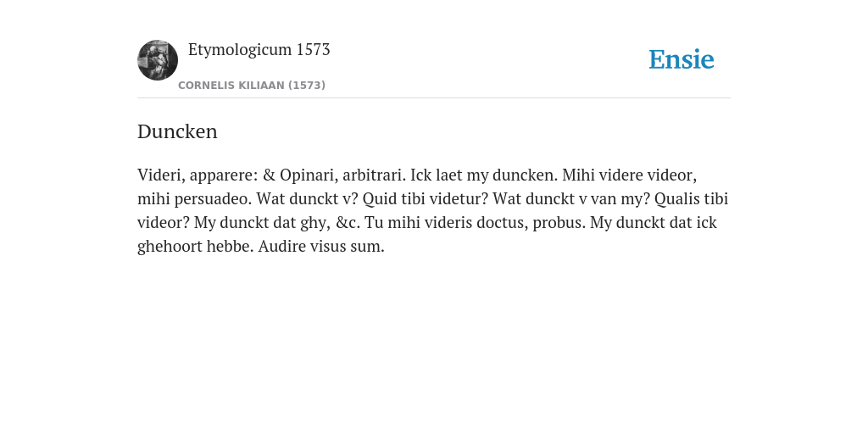The height and width of the screenshot is (434, 868).
Task: Click the phrase 'Mihi videre videor,'
Action: (630, 175)
